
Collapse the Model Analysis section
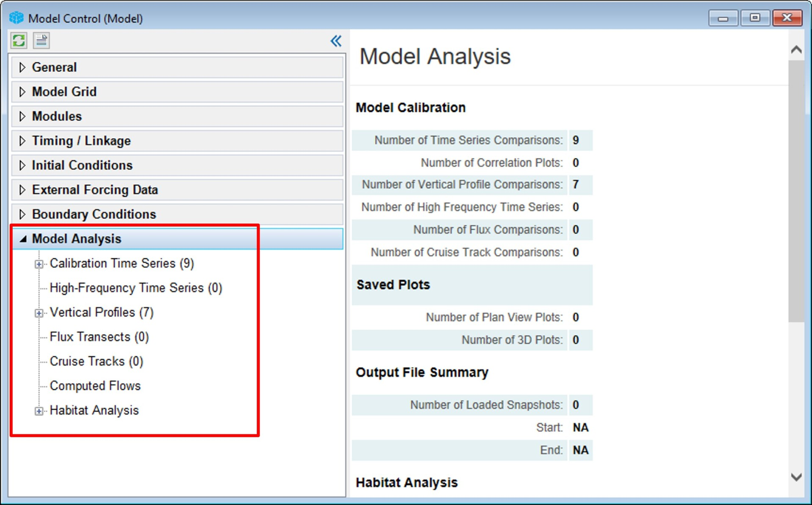(24, 238)
